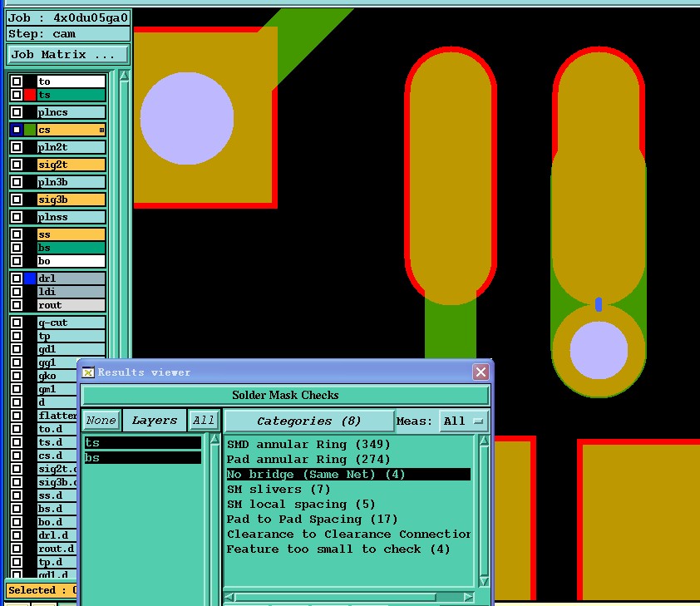Select SM local spacing (5) category
Screen dimensions: 700x606
tap(348, 505)
